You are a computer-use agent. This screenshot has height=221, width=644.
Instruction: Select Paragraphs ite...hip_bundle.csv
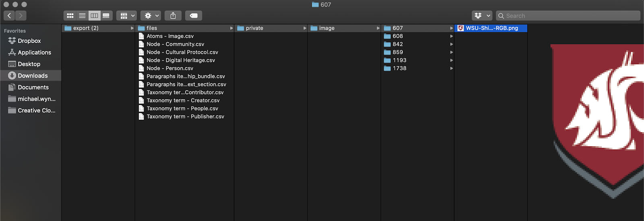184,76
